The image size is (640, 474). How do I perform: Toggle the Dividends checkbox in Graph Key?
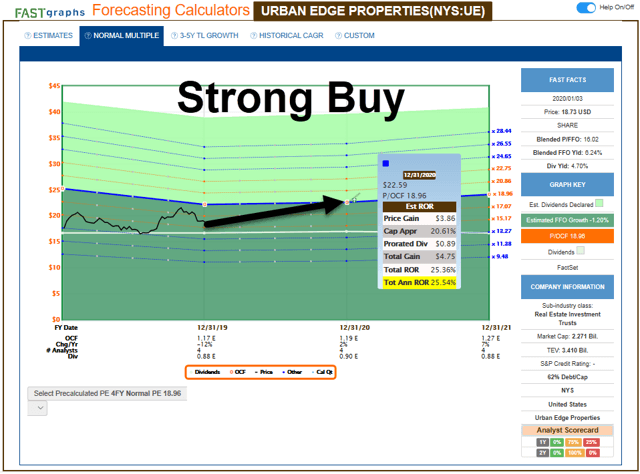(x=580, y=251)
